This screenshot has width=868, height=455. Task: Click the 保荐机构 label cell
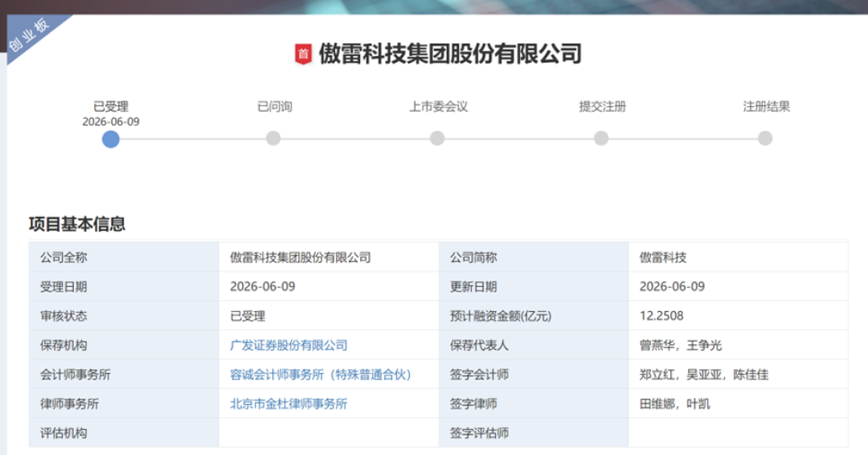click(124, 346)
